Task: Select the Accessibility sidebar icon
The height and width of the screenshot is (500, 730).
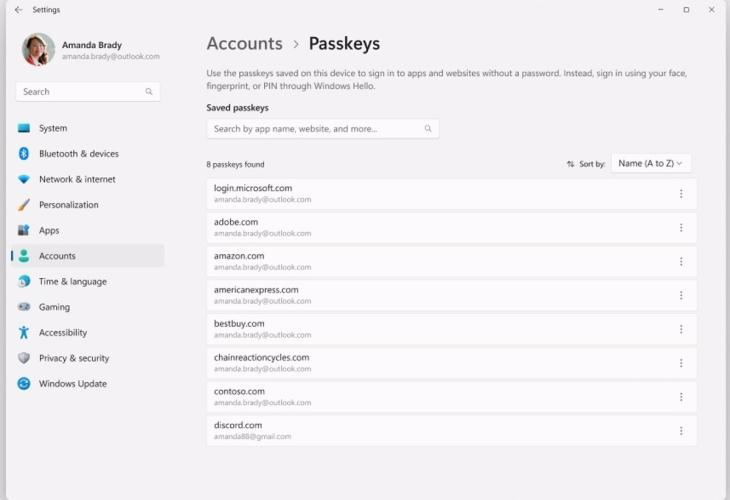Action: (24, 333)
